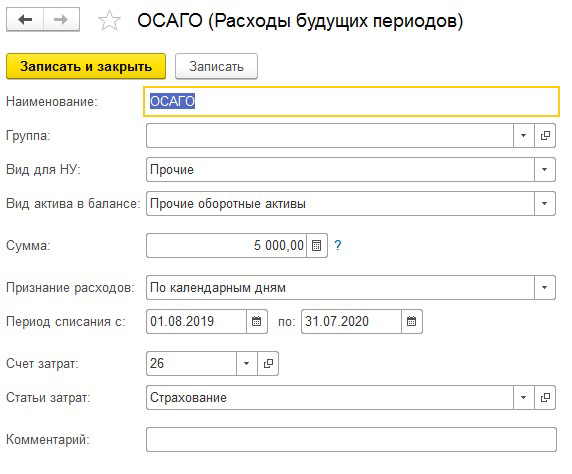Expand Вид актива в балансе dropdown
Viewport: 572px width, 474px height.
point(545,203)
